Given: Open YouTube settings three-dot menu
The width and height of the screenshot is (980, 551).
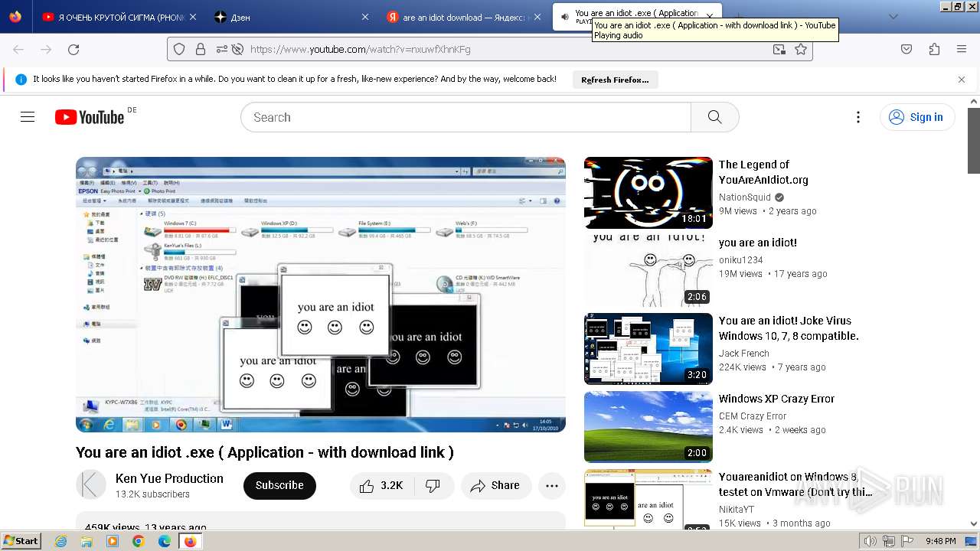Looking at the screenshot, I should (858, 117).
